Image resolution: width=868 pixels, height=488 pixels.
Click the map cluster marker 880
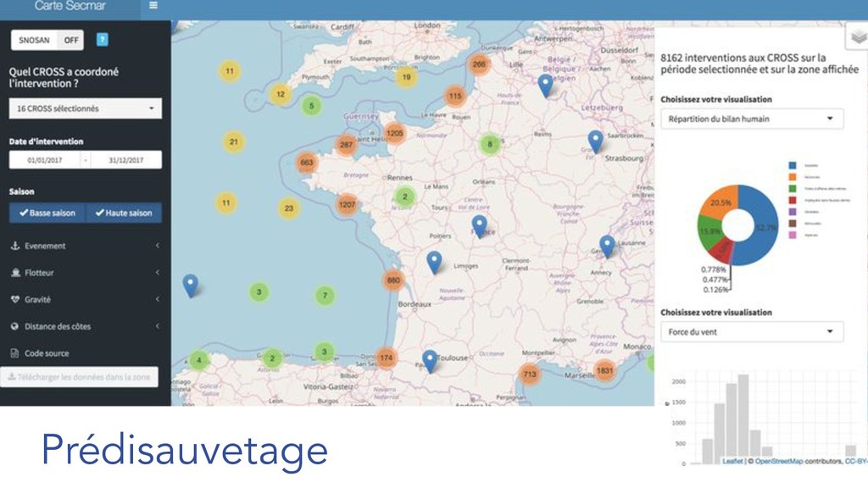[x=393, y=280]
